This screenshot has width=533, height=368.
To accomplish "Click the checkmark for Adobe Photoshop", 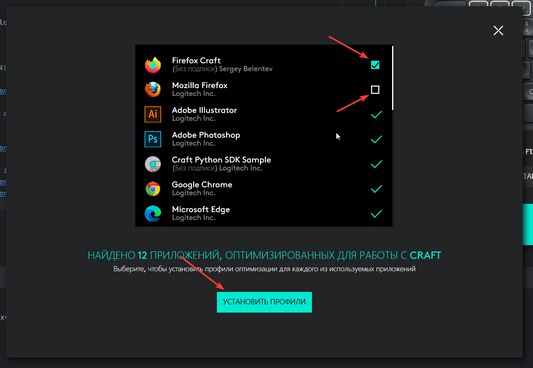I will coord(376,139).
